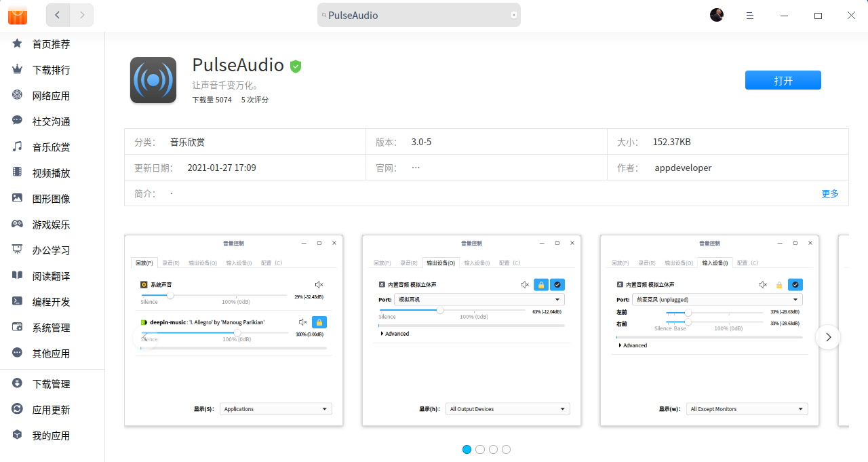Select the third carousel page dot

tap(493, 449)
